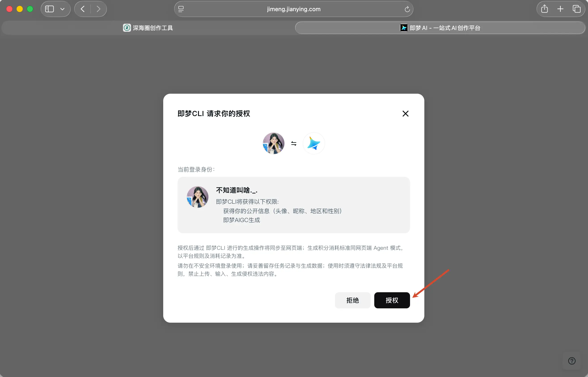Image resolution: width=588 pixels, height=377 pixels.
Task: Click the yellow minimize window button
Action: point(20,9)
